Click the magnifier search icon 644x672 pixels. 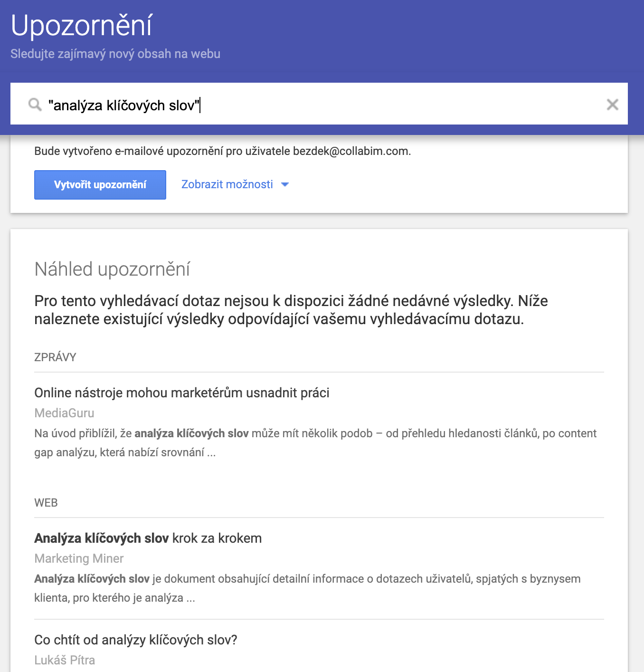coord(35,105)
